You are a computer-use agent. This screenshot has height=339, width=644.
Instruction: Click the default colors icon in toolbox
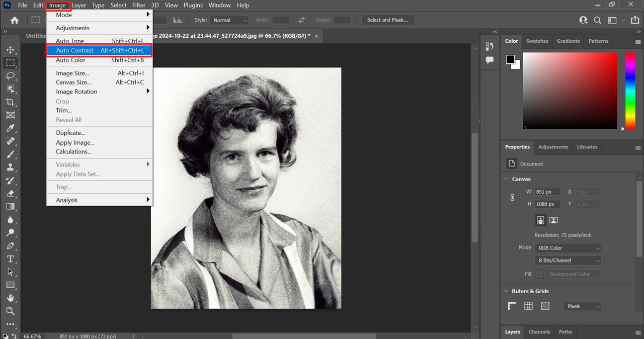(5, 335)
